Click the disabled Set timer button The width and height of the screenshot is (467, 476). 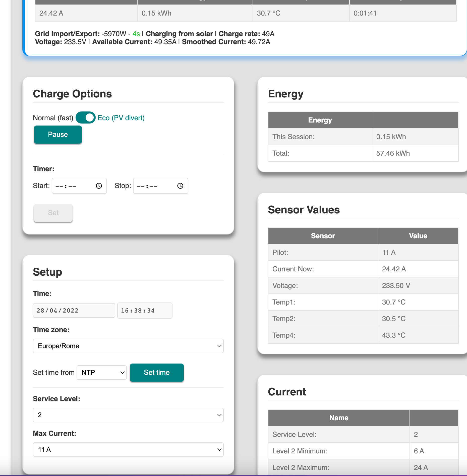53,213
